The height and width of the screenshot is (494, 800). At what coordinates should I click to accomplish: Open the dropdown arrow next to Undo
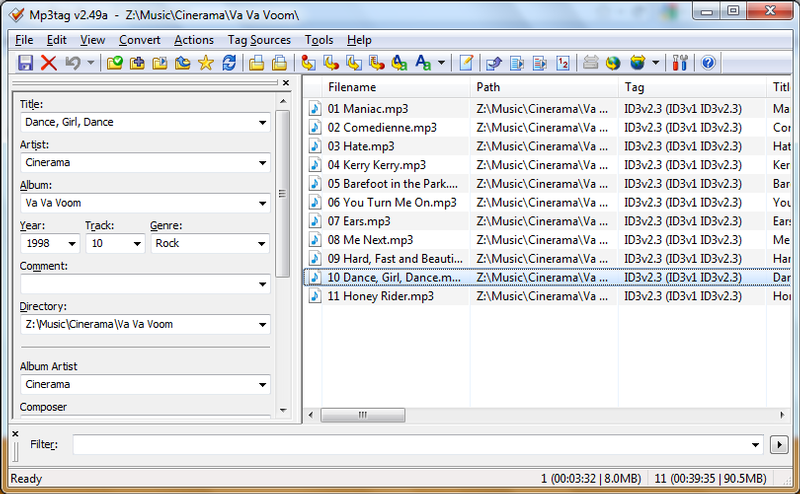click(x=91, y=63)
